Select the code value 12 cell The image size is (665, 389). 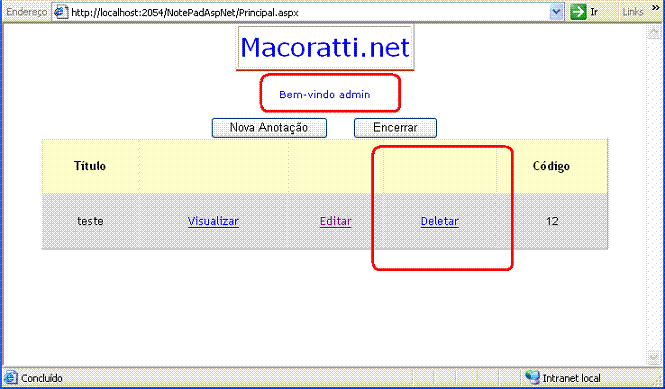pyautogui.click(x=552, y=221)
